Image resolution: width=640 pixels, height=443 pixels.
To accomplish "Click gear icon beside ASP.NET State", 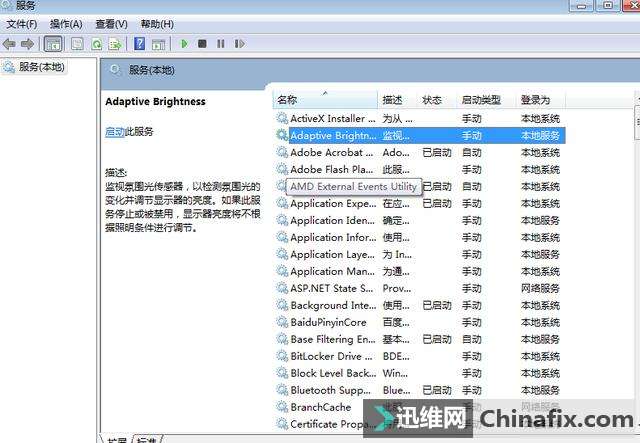I will click(282, 288).
